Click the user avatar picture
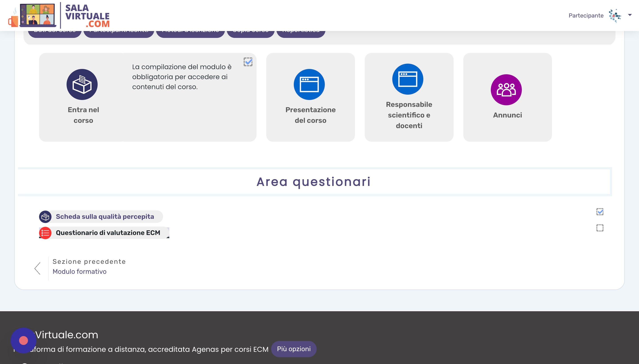The width and height of the screenshot is (639, 364). pos(615,16)
